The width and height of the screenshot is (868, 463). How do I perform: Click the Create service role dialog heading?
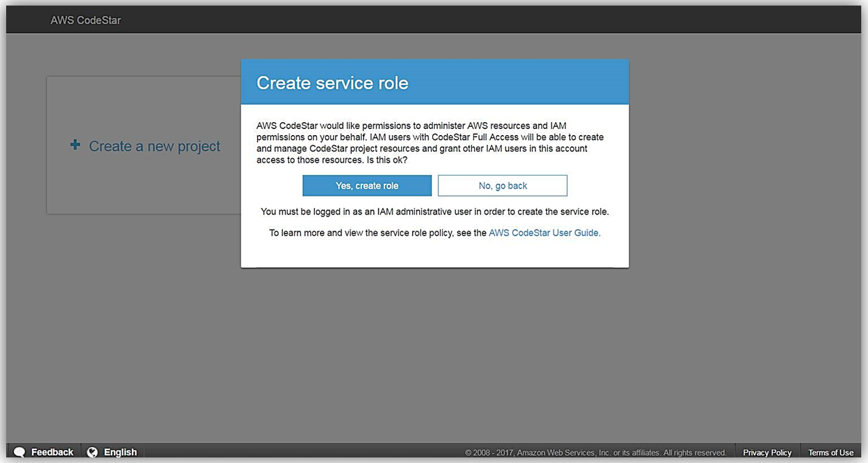point(332,83)
